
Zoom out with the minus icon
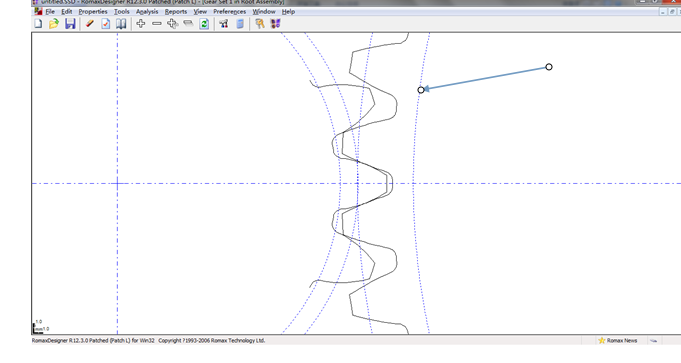click(x=157, y=24)
